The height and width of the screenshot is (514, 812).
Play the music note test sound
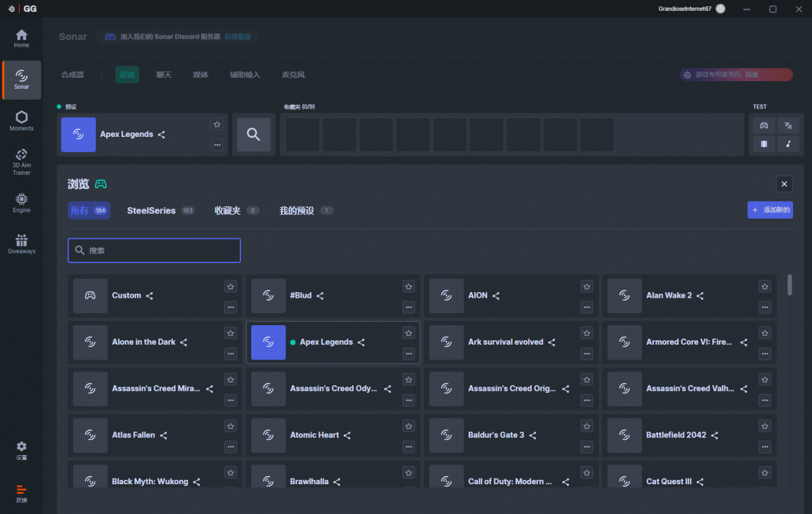tap(788, 144)
